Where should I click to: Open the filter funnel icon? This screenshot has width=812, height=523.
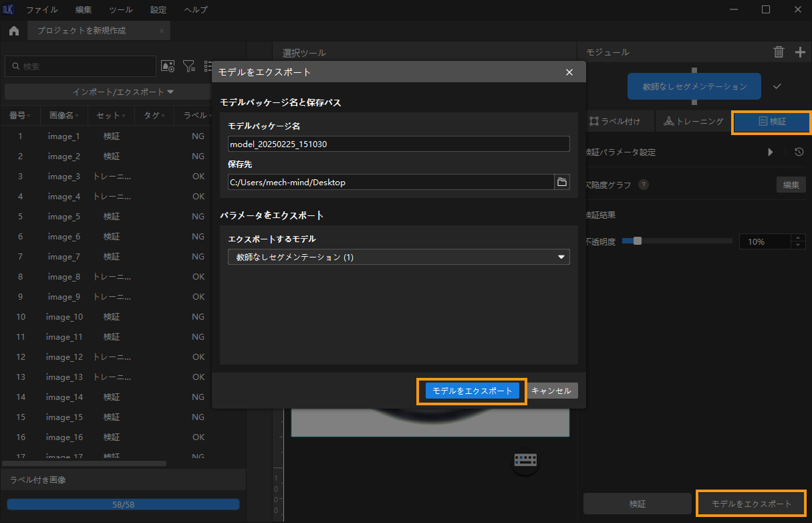tap(189, 66)
